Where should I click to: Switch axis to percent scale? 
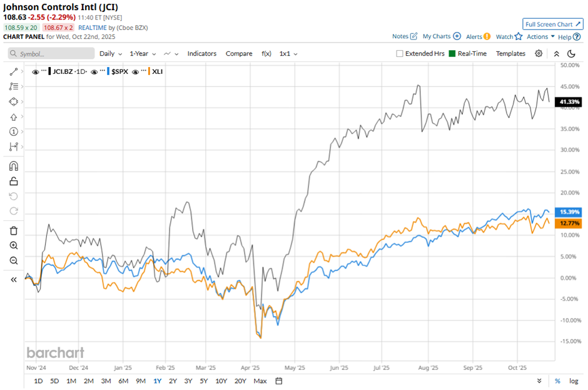pyautogui.click(x=557, y=381)
